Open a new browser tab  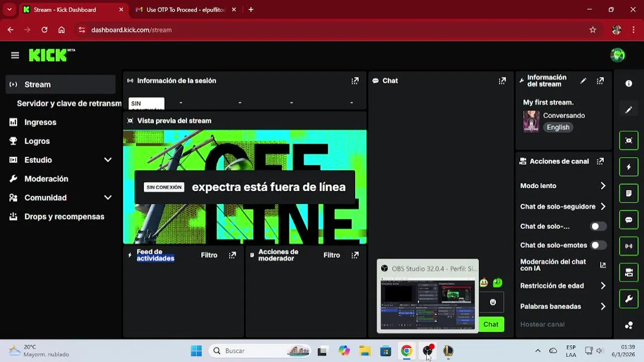coord(251,10)
